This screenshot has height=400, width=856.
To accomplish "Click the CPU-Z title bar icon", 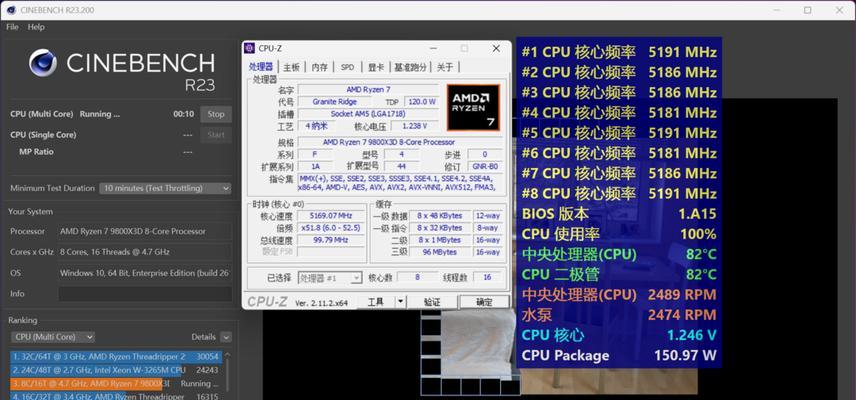I will (249, 48).
